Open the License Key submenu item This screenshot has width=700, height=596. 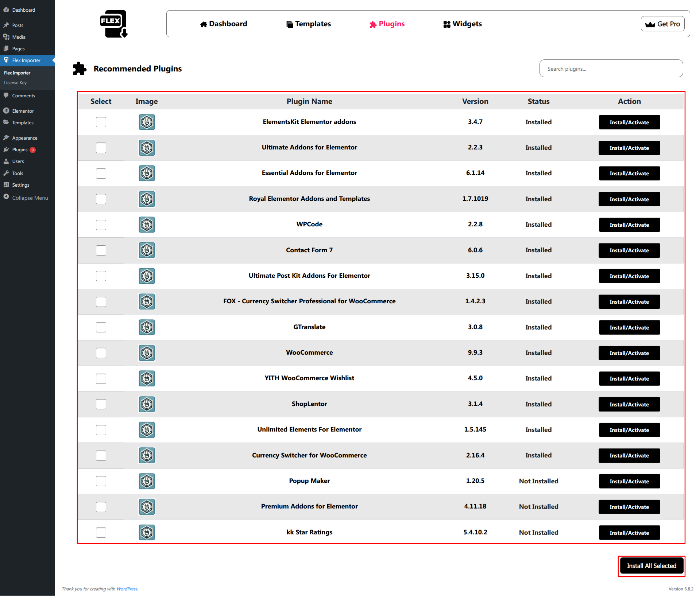[x=15, y=83]
